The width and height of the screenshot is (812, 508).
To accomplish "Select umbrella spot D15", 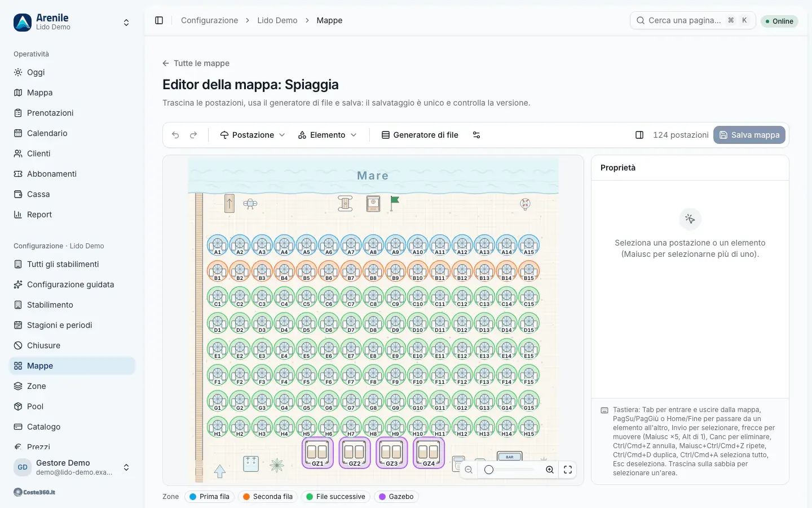I will [529, 323].
